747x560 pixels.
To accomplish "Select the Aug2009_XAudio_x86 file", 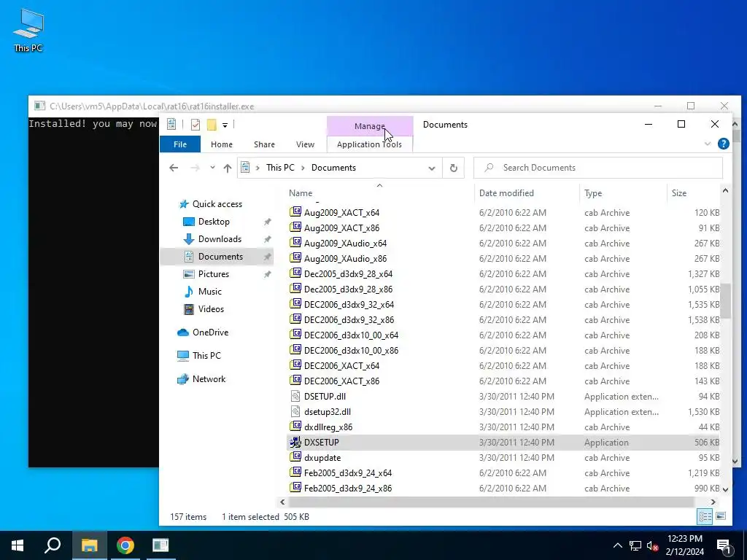I will pos(345,259).
